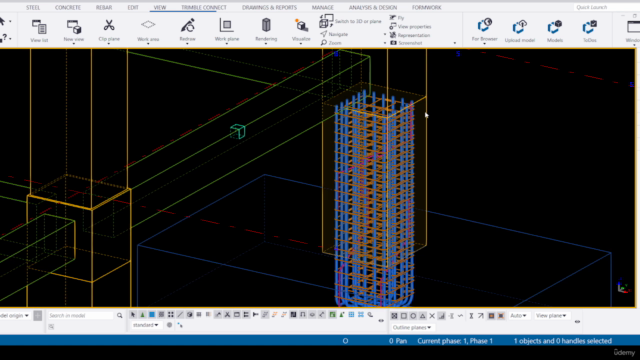The height and width of the screenshot is (360, 640).
Task: Click the axis orientation symbol in the view
Action: (622, 287)
